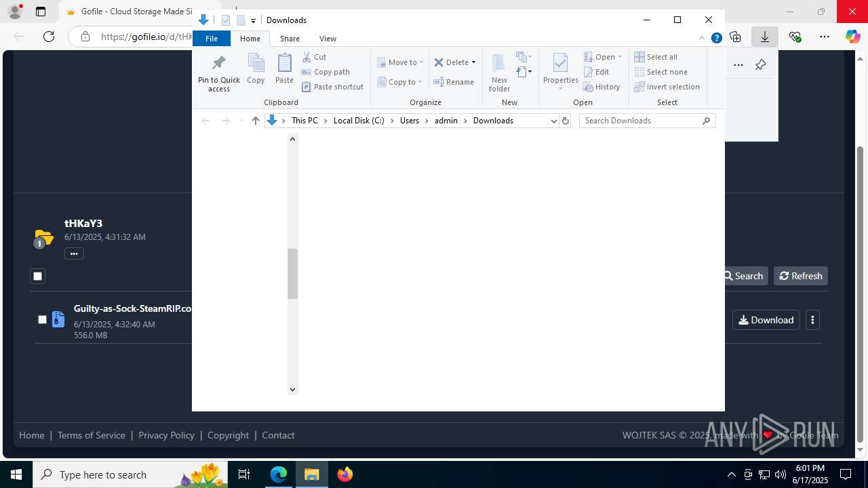Pin the folder to Quick access
The width and height of the screenshot is (868, 488).
tap(218, 73)
